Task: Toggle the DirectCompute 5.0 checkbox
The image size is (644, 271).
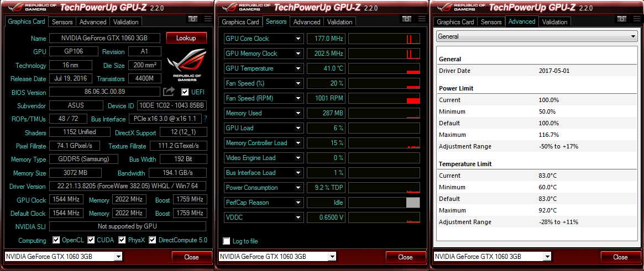Action: (153, 240)
